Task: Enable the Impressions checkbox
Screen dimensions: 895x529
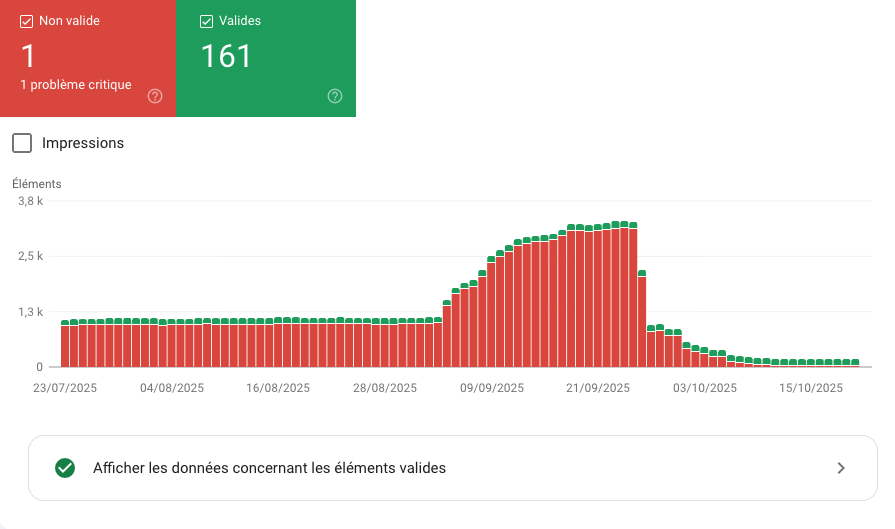Action: tap(22, 143)
